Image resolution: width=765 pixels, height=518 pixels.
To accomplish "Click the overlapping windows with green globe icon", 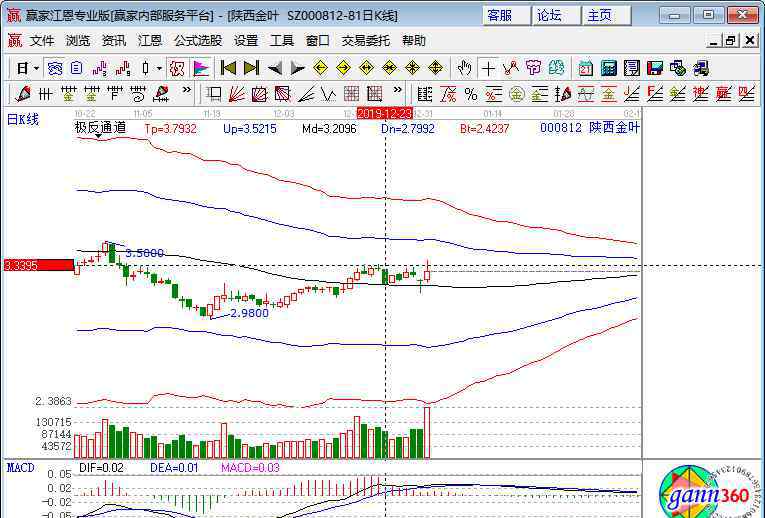I will pyautogui.click(x=678, y=68).
